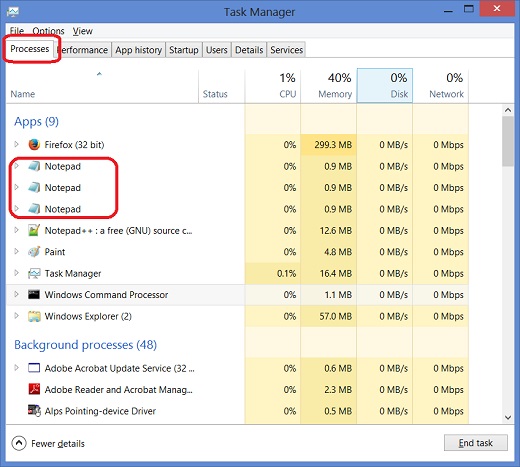Select the Background processes (48) heading

point(85,345)
